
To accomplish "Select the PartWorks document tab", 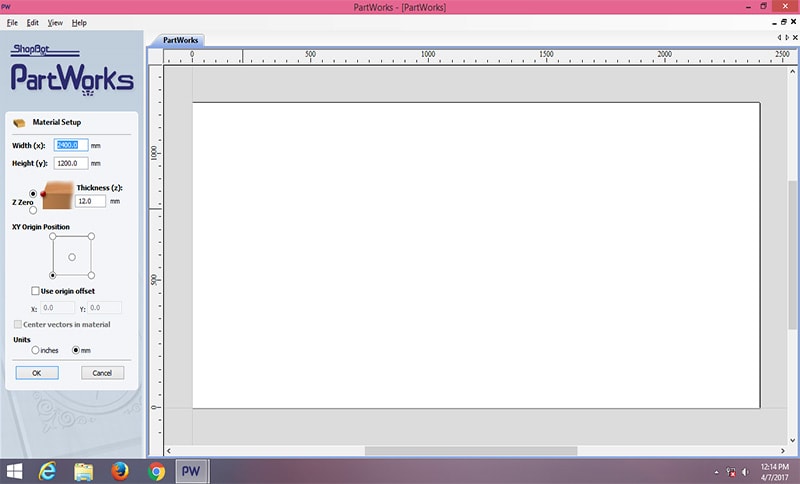I will tap(180, 40).
